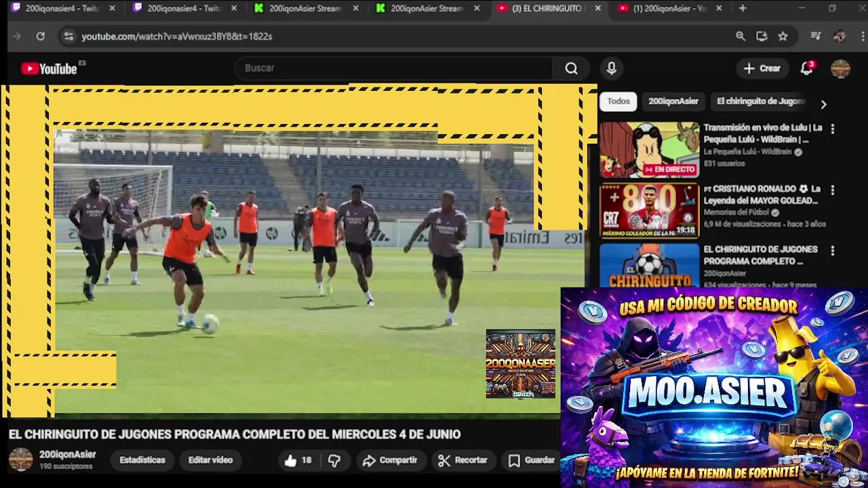Reload the page with the browser refresh icon
This screenshot has width=868, height=488.
coord(41,36)
